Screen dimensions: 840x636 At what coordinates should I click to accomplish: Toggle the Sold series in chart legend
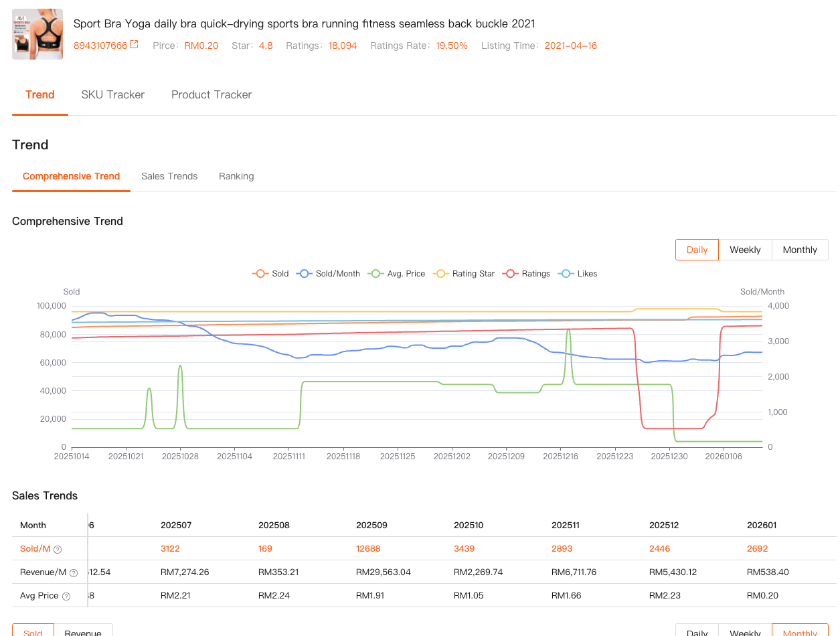270,274
